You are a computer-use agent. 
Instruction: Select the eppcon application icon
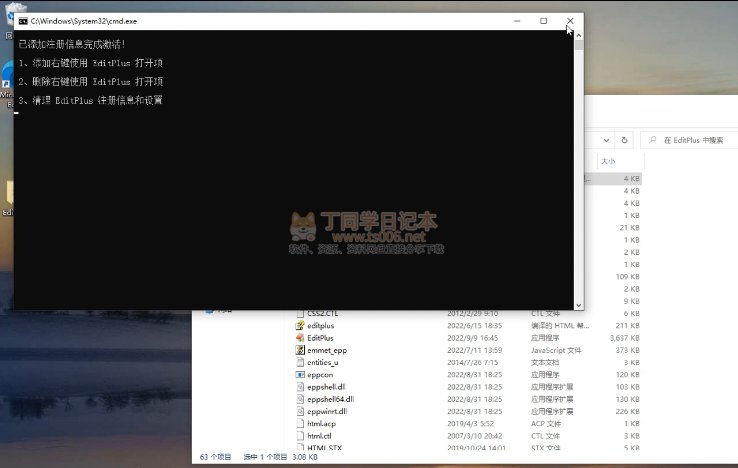click(x=300, y=374)
